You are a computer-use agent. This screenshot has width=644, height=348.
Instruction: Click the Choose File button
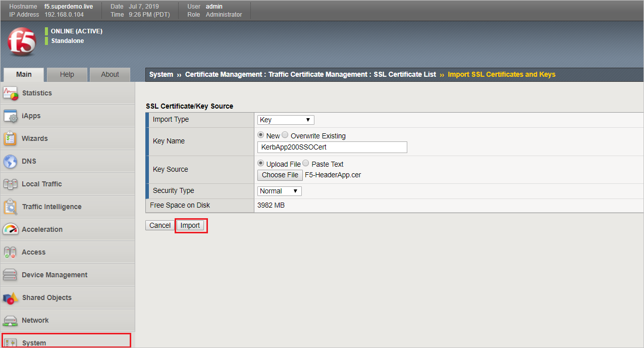(x=280, y=175)
